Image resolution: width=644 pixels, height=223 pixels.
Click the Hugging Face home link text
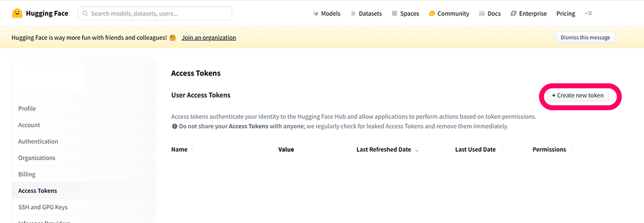47,13
